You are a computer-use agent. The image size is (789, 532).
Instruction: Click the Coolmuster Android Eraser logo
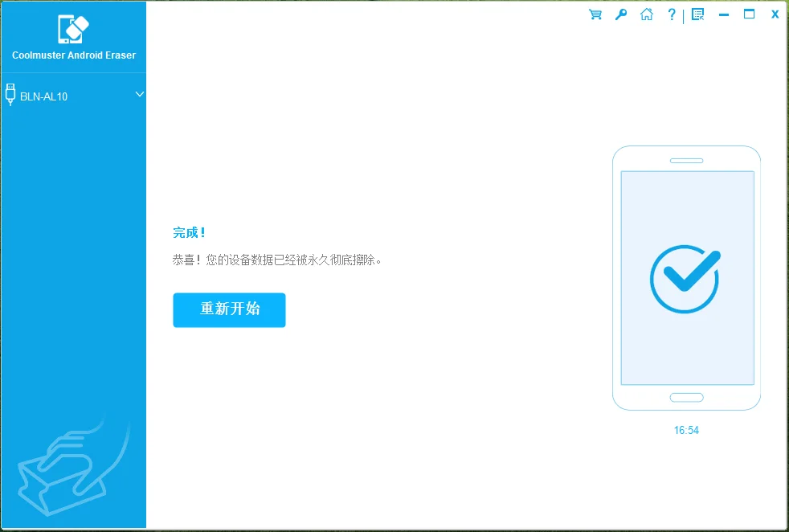[x=73, y=28]
